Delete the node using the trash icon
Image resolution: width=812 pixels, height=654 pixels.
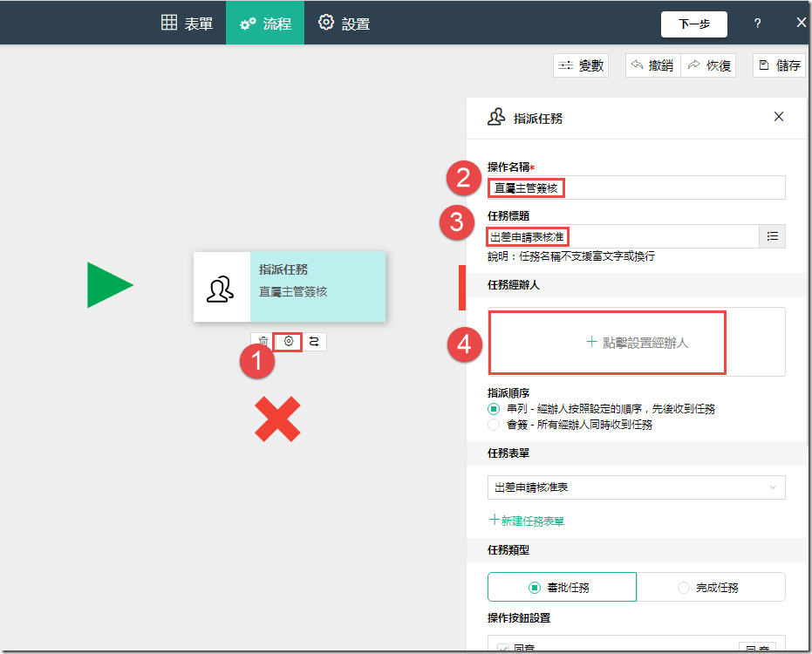[263, 342]
